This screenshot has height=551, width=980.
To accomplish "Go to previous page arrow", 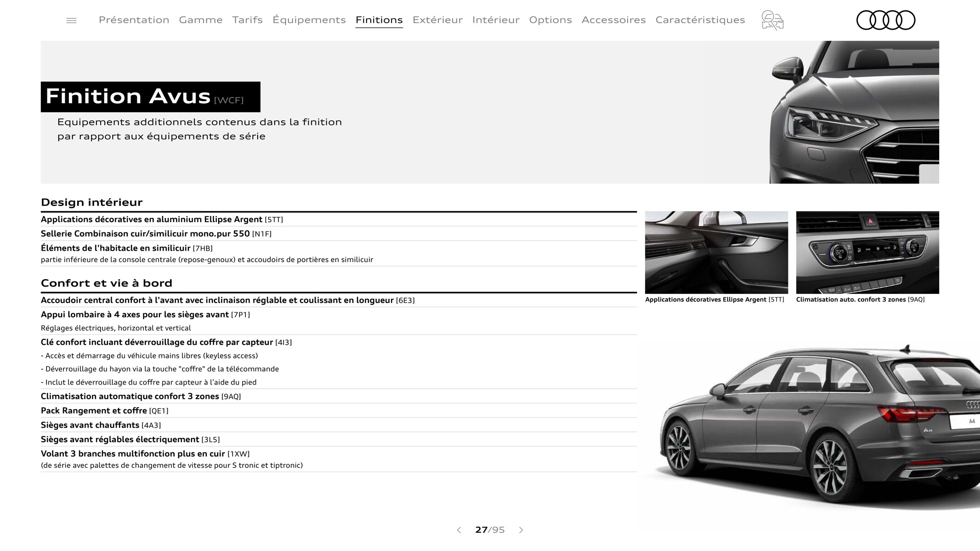I will point(459,530).
